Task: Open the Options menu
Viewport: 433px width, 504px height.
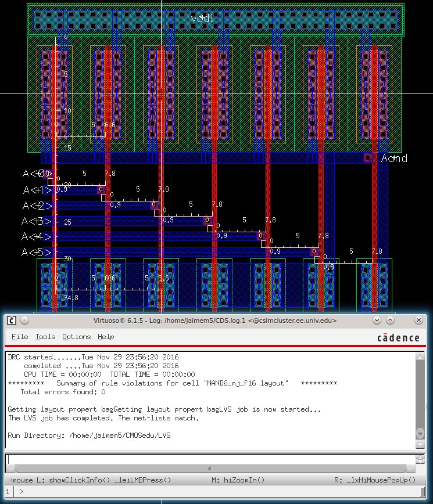Action: pyautogui.click(x=76, y=337)
